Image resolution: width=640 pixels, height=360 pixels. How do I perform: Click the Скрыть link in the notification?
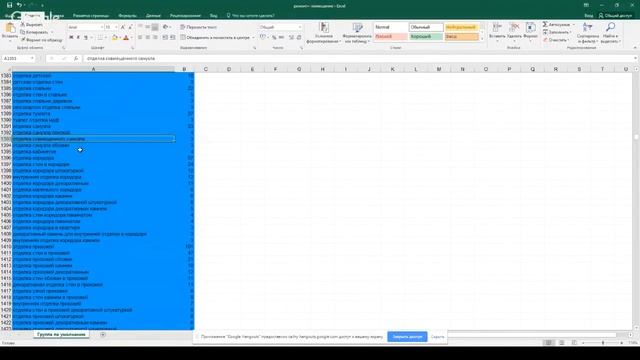[437, 337]
